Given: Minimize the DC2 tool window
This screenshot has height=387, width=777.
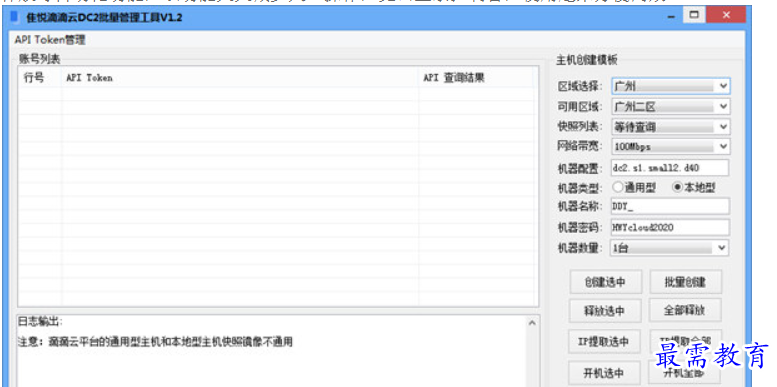Looking at the screenshot, I should pos(671,15).
